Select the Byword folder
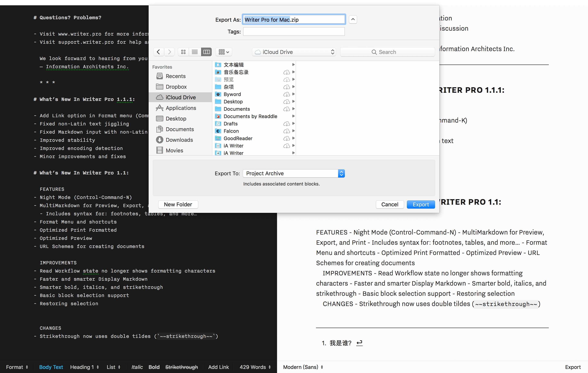The width and height of the screenshot is (588, 373). (254, 94)
